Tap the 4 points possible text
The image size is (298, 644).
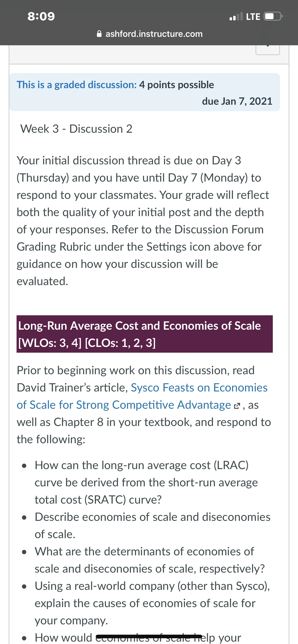[x=177, y=85]
